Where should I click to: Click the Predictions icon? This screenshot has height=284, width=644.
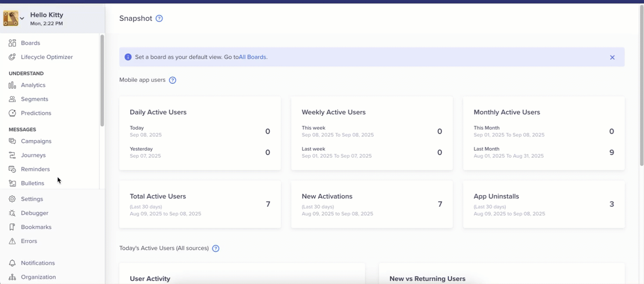click(12, 113)
